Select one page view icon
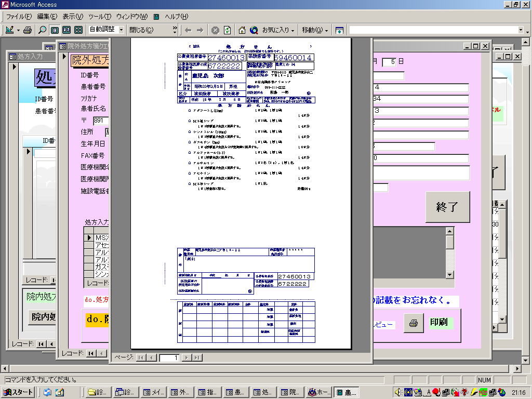The image size is (532, 399). [54, 30]
